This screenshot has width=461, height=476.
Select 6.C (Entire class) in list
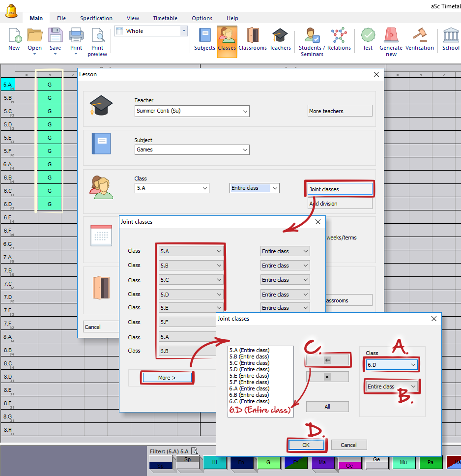click(249, 401)
